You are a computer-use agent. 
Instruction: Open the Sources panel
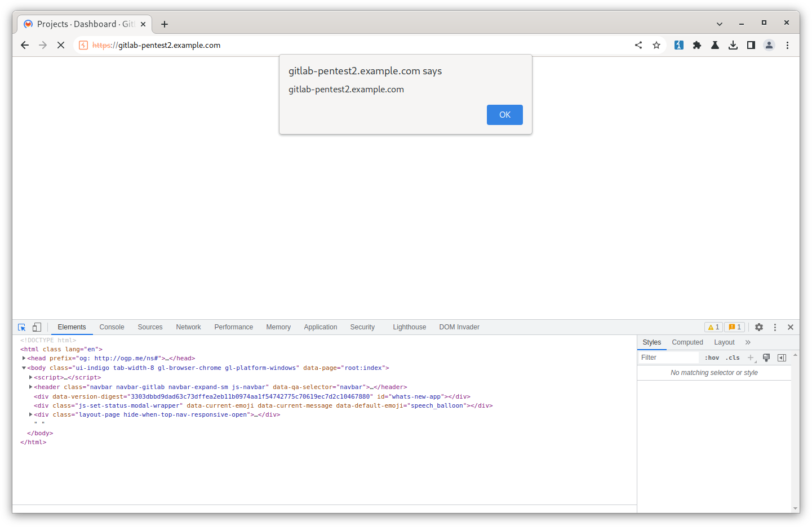[150, 327]
